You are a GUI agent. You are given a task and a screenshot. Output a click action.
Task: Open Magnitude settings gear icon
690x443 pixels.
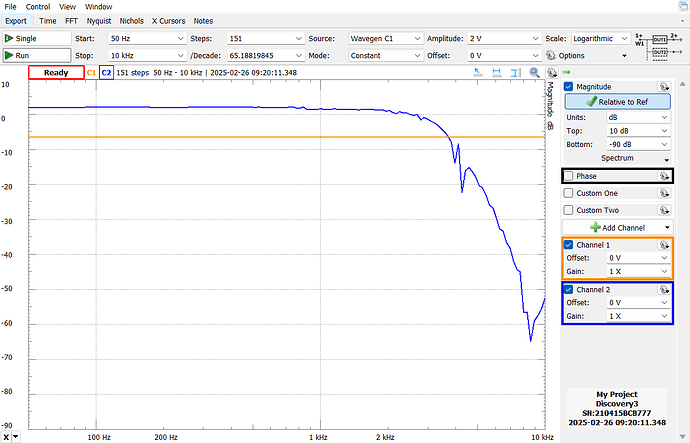[663, 87]
